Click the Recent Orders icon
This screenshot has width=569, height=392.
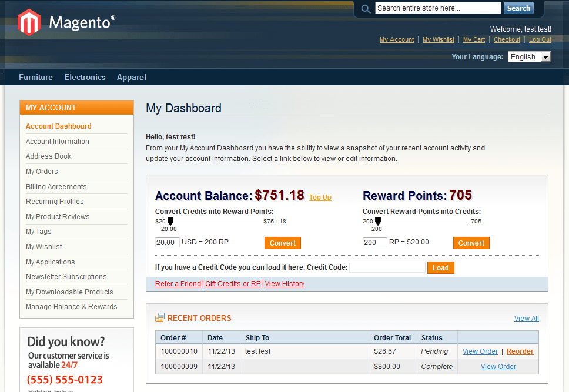160,317
